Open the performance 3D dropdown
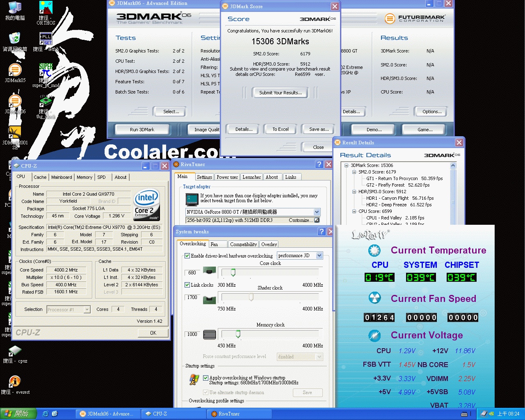The width and height of the screenshot is (525, 420). coord(319,256)
